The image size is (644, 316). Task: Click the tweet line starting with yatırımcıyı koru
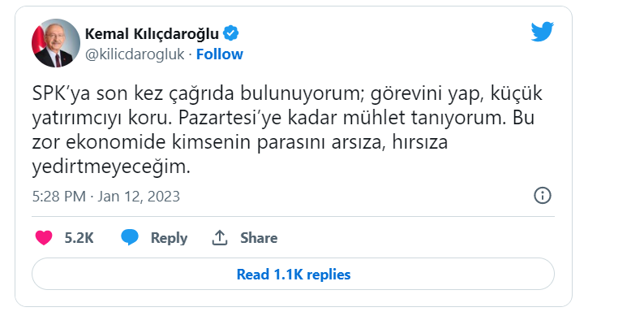[x=283, y=119]
